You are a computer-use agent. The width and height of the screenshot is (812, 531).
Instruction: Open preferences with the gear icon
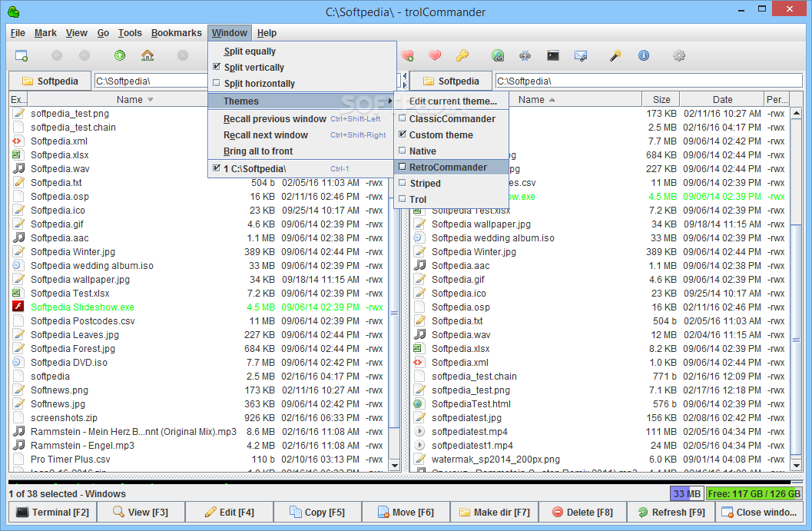(679, 55)
